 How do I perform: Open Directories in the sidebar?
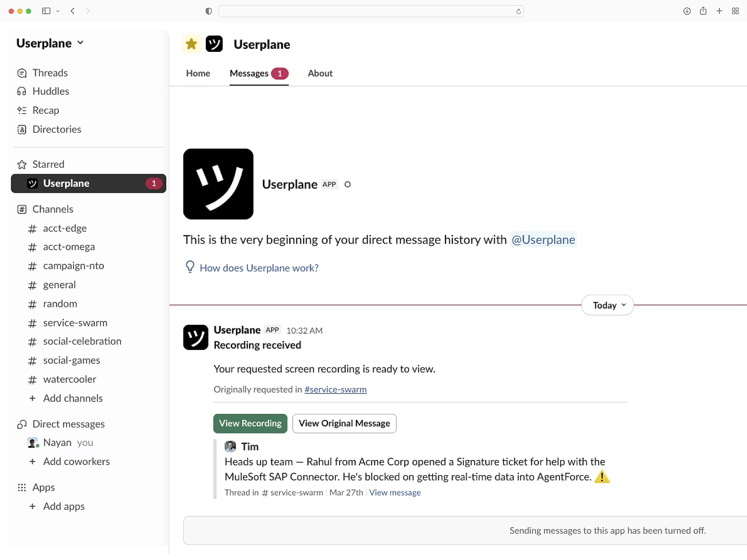pos(57,129)
